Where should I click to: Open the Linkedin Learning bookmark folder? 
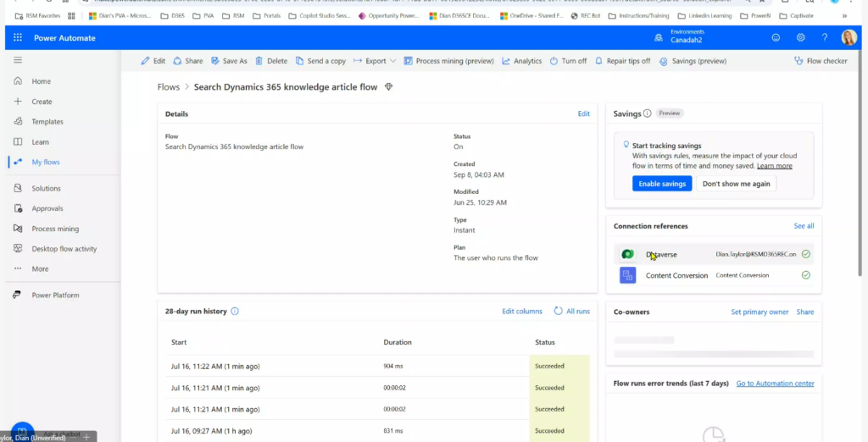(x=705, y=15)
